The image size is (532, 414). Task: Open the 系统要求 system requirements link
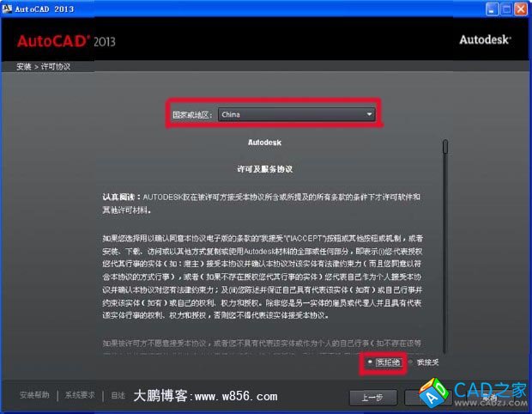click(x=80, y=395)
